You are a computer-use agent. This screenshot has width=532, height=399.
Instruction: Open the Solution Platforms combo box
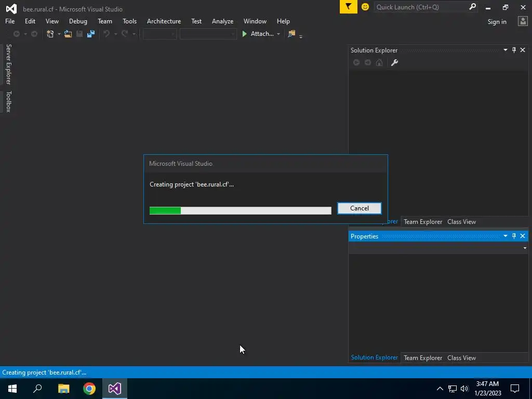tap(208, 34)
